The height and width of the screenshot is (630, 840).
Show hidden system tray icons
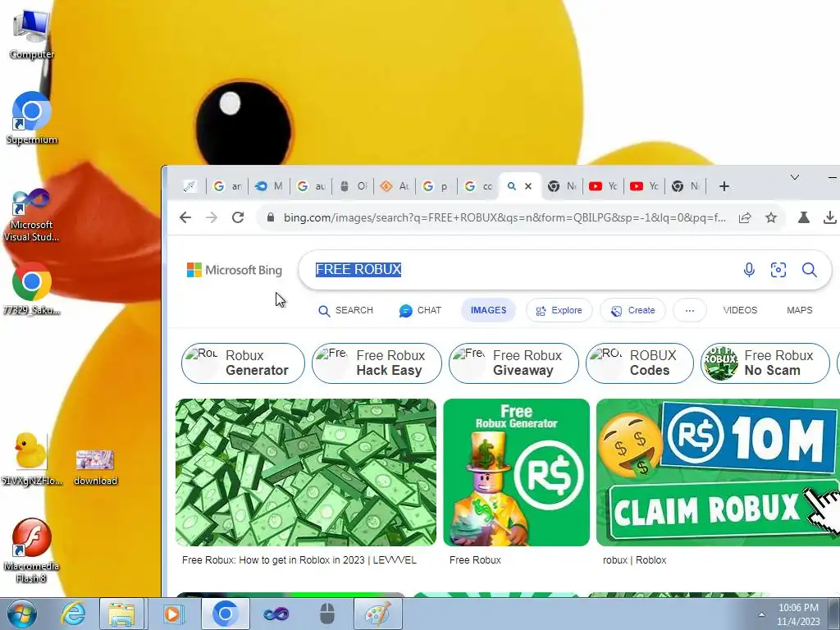click(x=761, y=614)
